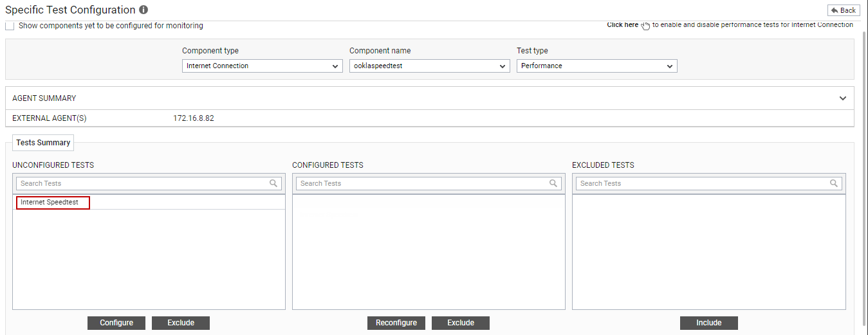
Task: Click the Excluded Tests search field
Action: pos(708,183)
